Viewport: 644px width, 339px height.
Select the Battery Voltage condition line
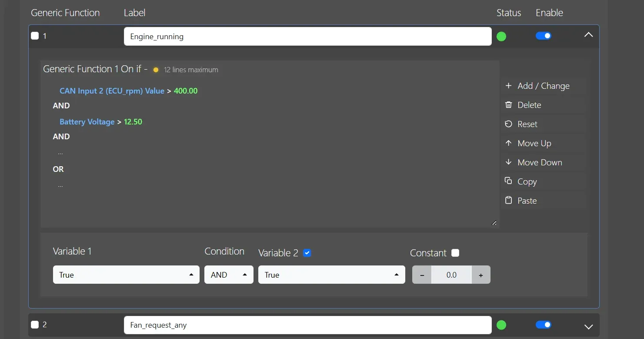click(x=101, y=122)
